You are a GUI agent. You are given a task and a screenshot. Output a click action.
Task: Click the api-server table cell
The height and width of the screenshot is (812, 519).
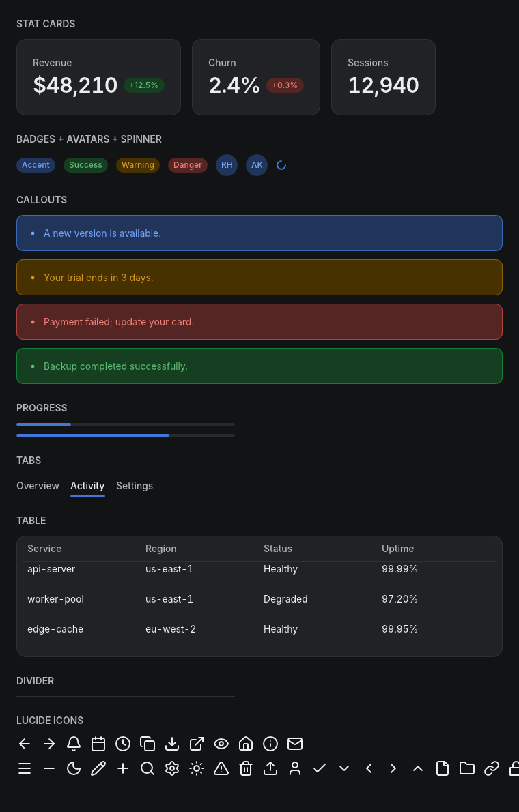(x=51, y=569)
